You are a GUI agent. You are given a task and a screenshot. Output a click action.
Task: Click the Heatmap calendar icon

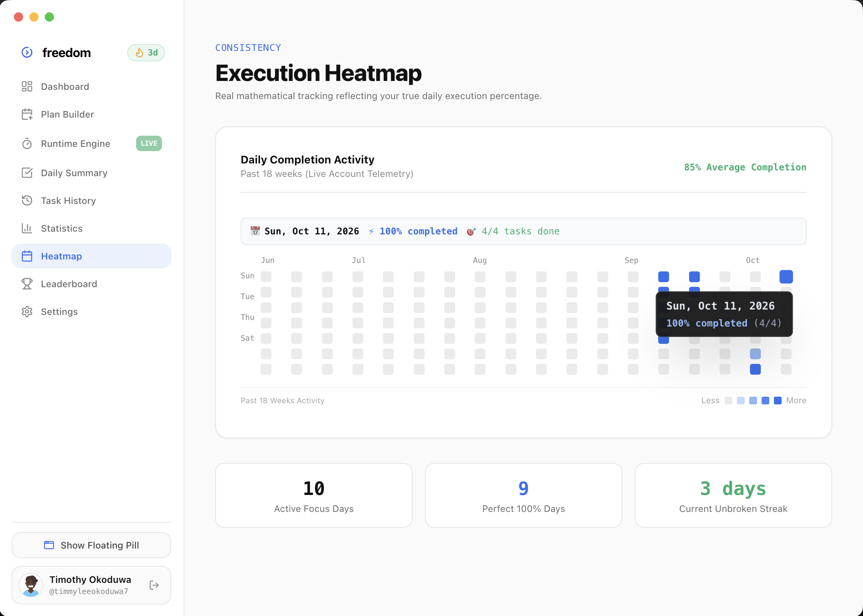pyautogui.click(x=27, y=256)
